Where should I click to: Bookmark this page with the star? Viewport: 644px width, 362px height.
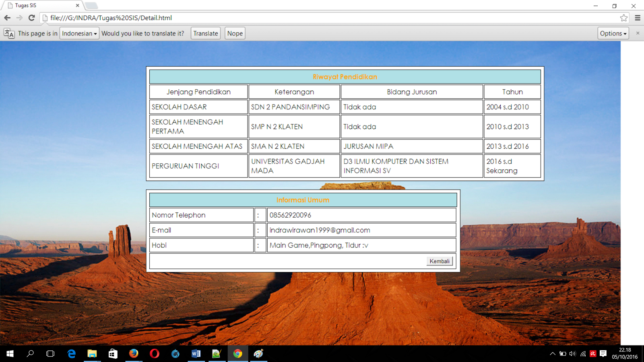(x=624, y=18)
